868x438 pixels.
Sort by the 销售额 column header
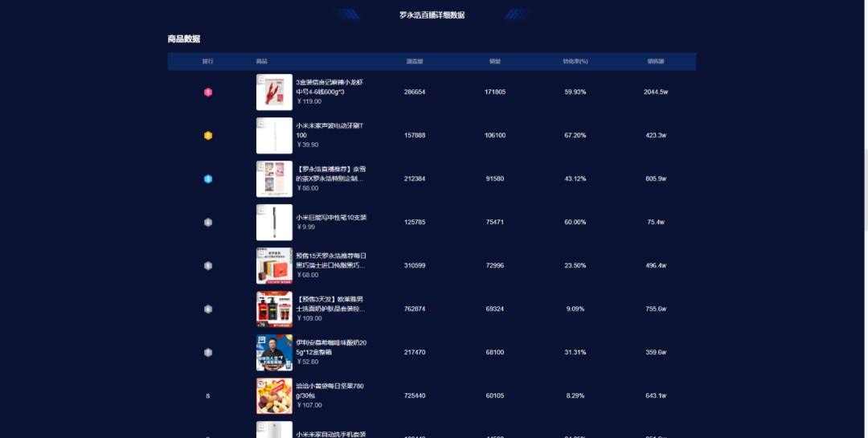656,61
